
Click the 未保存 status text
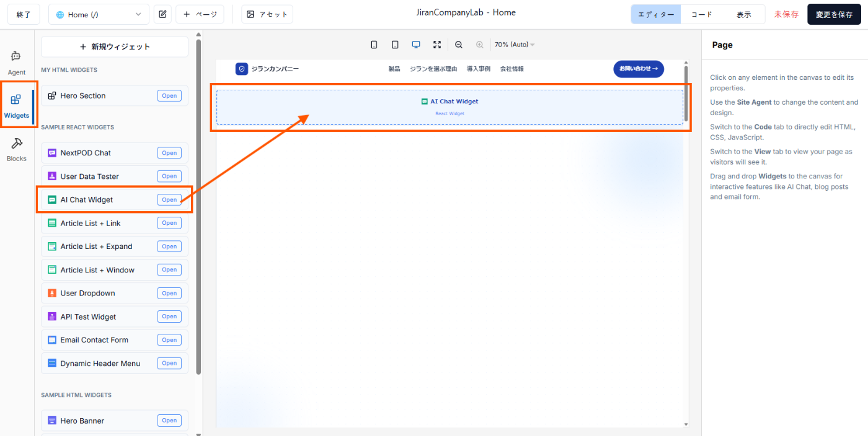click(x=786, y=14)
